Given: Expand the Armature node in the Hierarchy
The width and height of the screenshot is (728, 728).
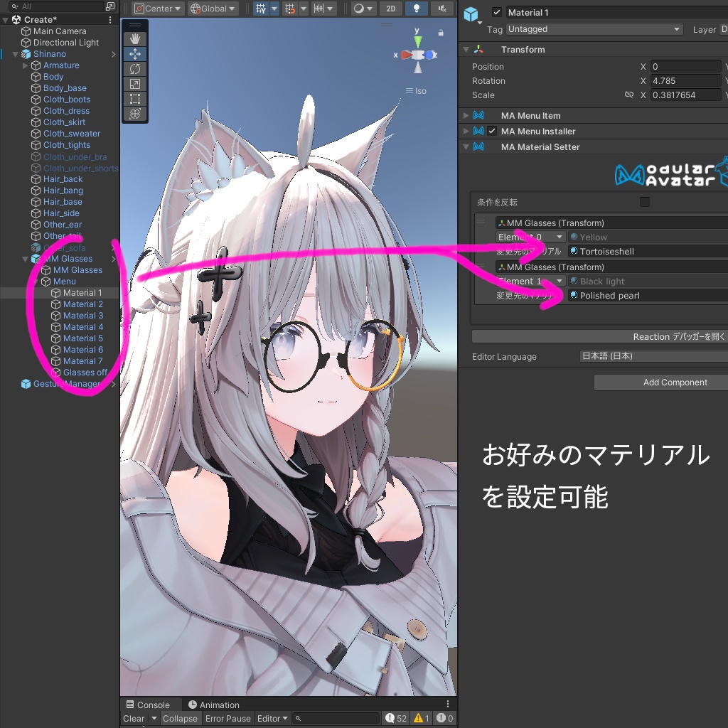Looking at the screenshot, I should pos(23,65).
